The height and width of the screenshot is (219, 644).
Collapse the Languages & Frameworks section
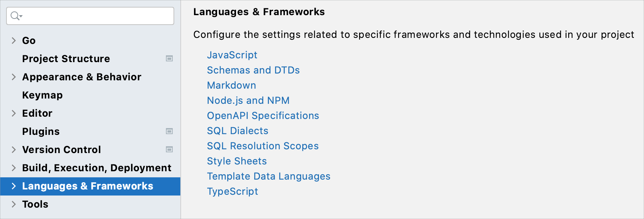[x=13, y=186]
